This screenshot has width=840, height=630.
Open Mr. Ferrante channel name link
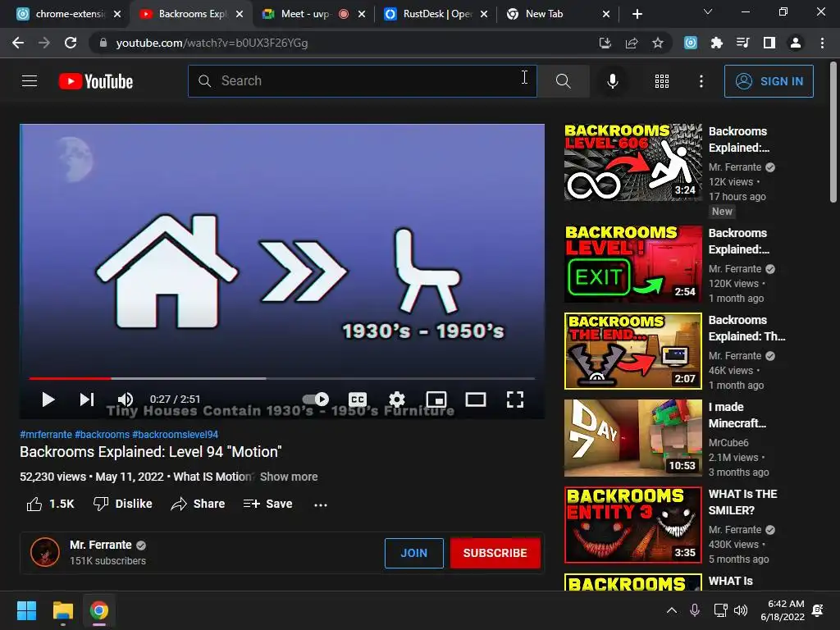(x=101, y=545)
